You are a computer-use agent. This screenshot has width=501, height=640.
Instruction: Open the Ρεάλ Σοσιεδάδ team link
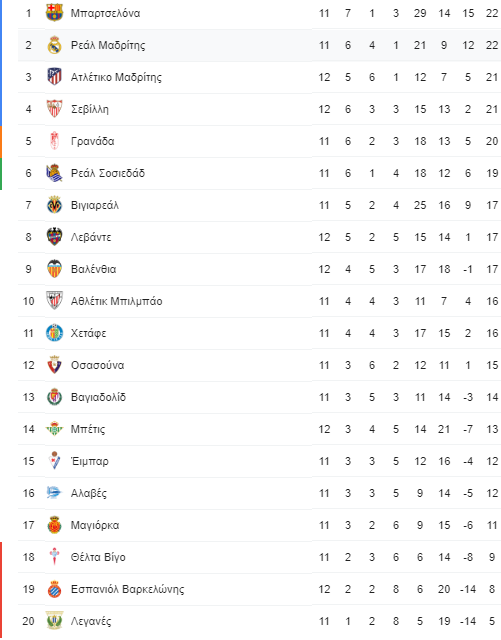[108, 173]
